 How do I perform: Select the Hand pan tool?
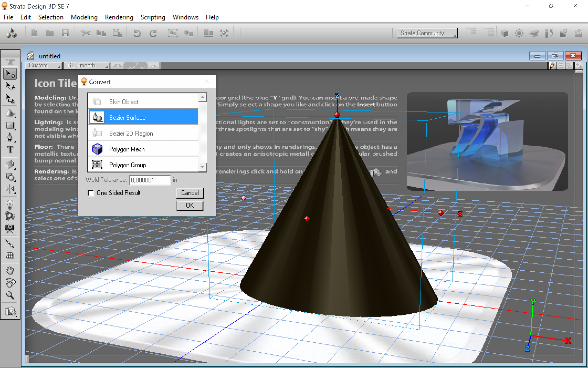pyautogui.click(x=10, y=270)
